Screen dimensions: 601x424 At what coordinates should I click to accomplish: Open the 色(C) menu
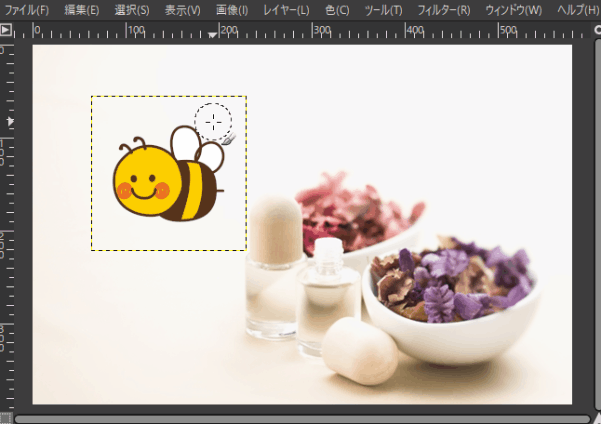336,10
